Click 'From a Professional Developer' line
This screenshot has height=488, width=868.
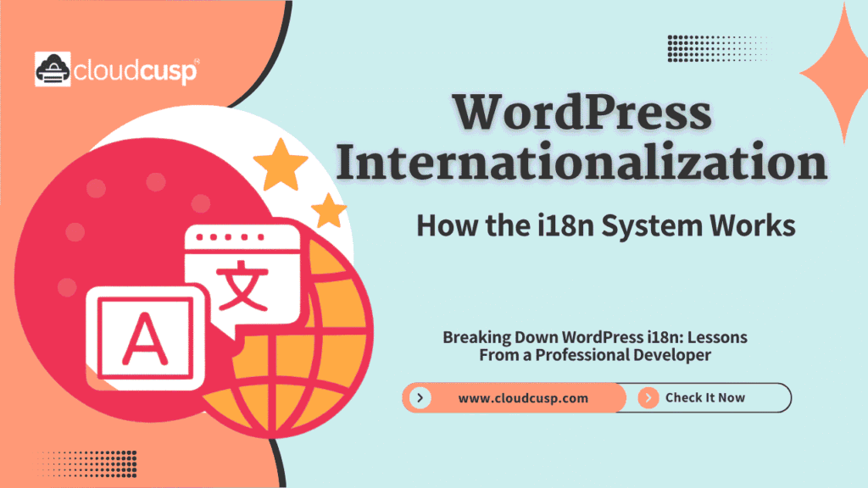pyautogui.click(x=595, y=355)
